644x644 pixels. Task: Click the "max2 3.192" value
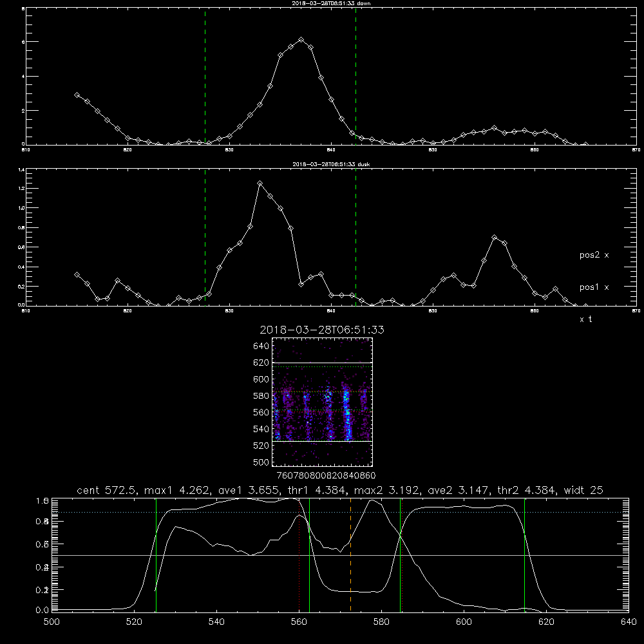[386, 490]
